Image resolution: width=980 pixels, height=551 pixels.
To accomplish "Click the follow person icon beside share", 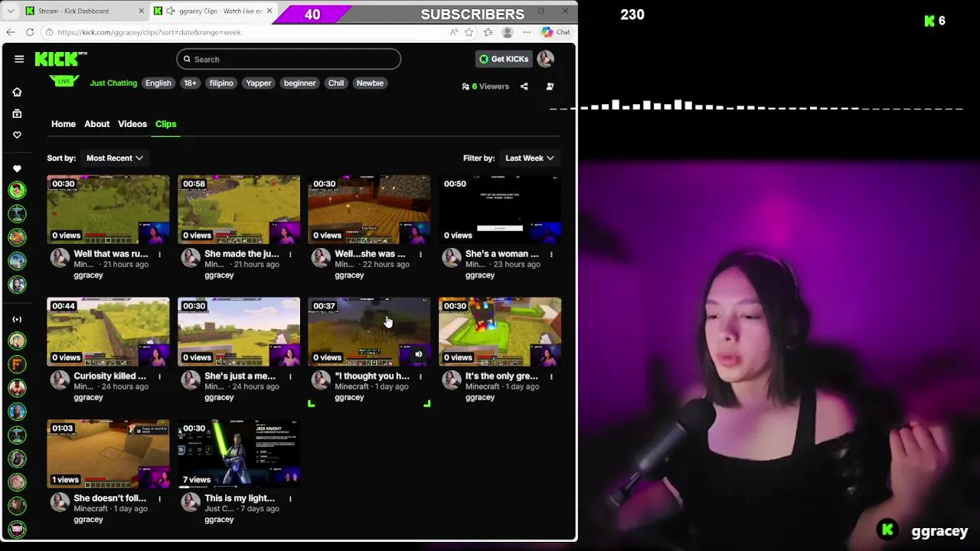I will click(550, 86).
